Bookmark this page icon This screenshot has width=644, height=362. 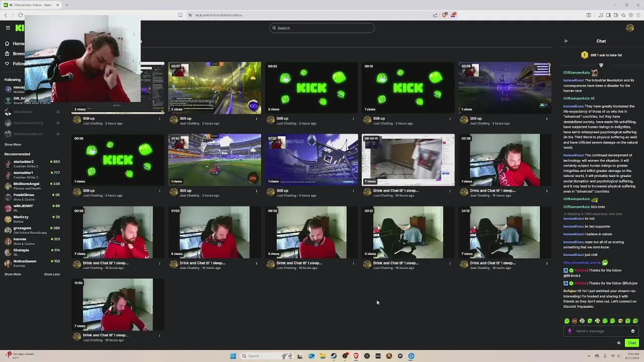tap(180, 15)
